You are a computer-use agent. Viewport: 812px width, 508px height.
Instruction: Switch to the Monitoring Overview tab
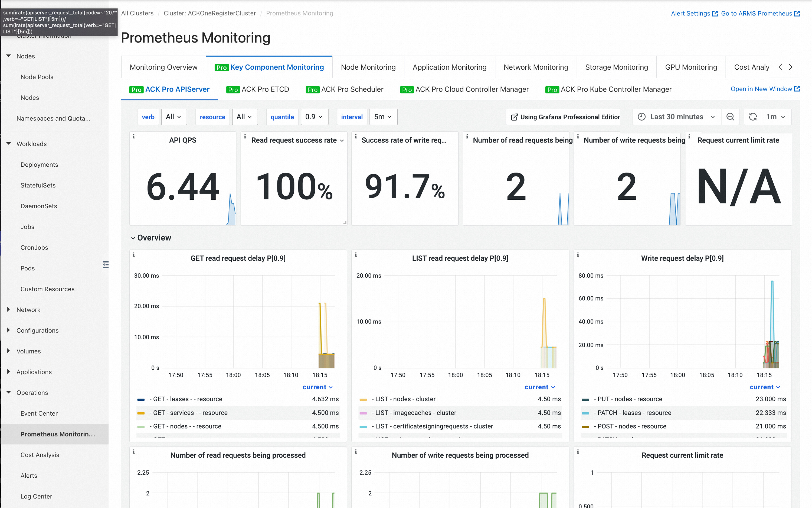pos(163,67)
